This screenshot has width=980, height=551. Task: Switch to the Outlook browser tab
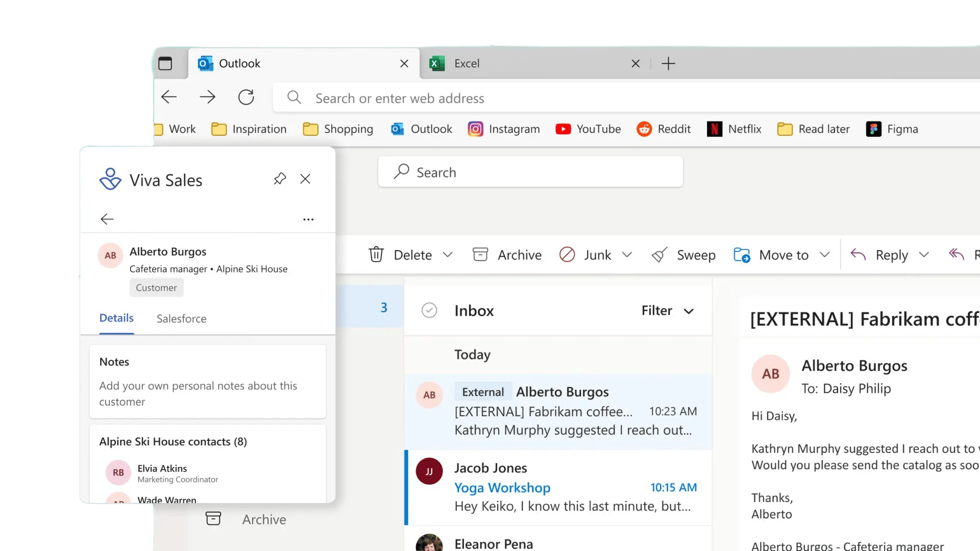(x=304, y=63)
